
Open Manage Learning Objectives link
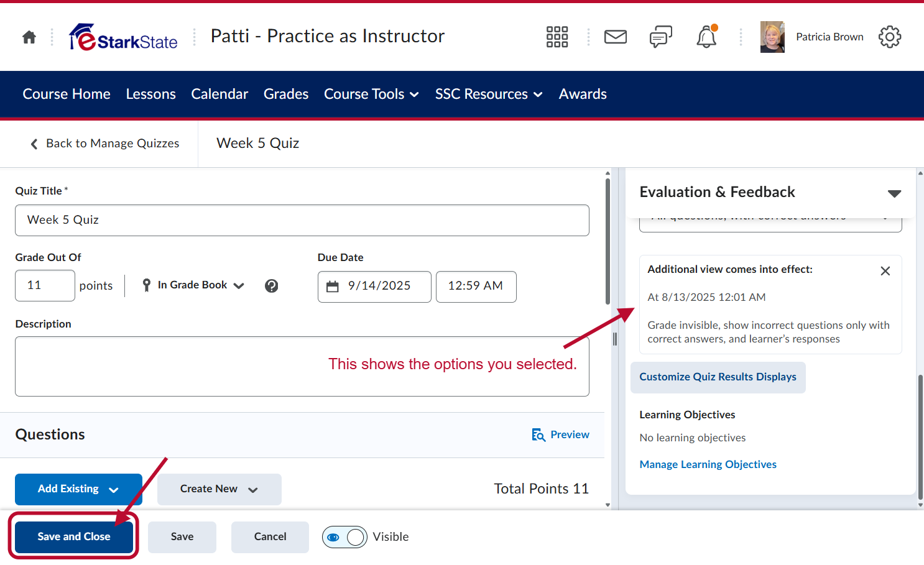[x=708, y=464]
